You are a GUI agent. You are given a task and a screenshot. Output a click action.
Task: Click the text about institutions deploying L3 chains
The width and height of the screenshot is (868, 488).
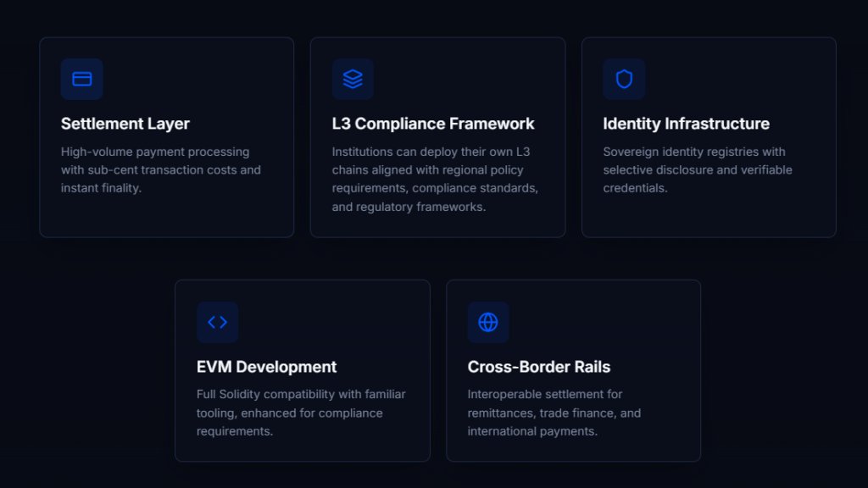[x=435, y=179]
